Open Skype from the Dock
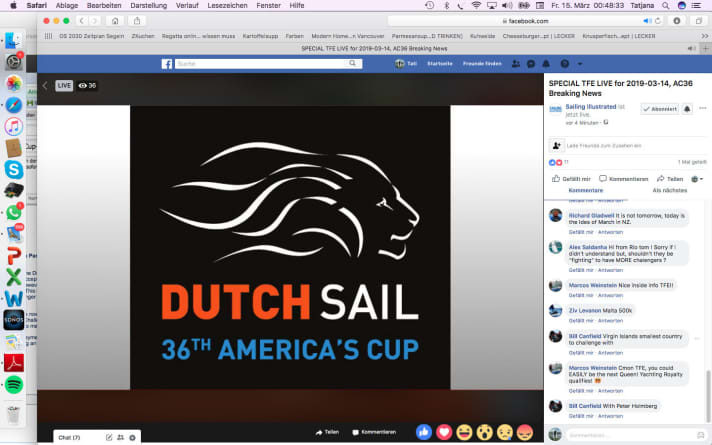Screen dimensions: 712x445 coord(14,169)
